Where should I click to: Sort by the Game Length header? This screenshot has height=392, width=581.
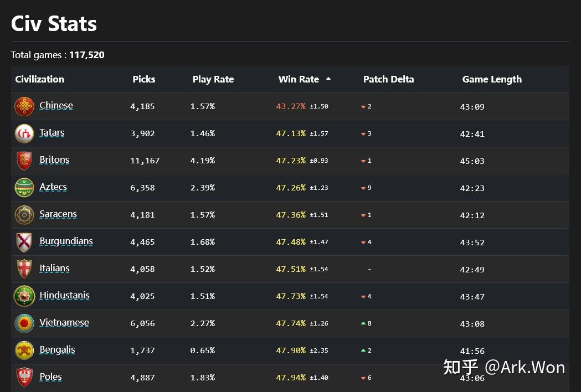coord(492,79)
